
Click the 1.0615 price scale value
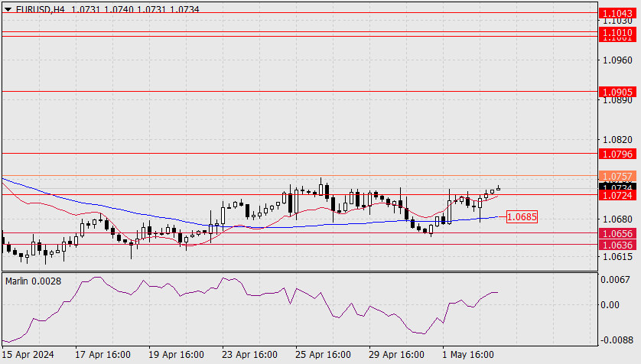point(618,256)
